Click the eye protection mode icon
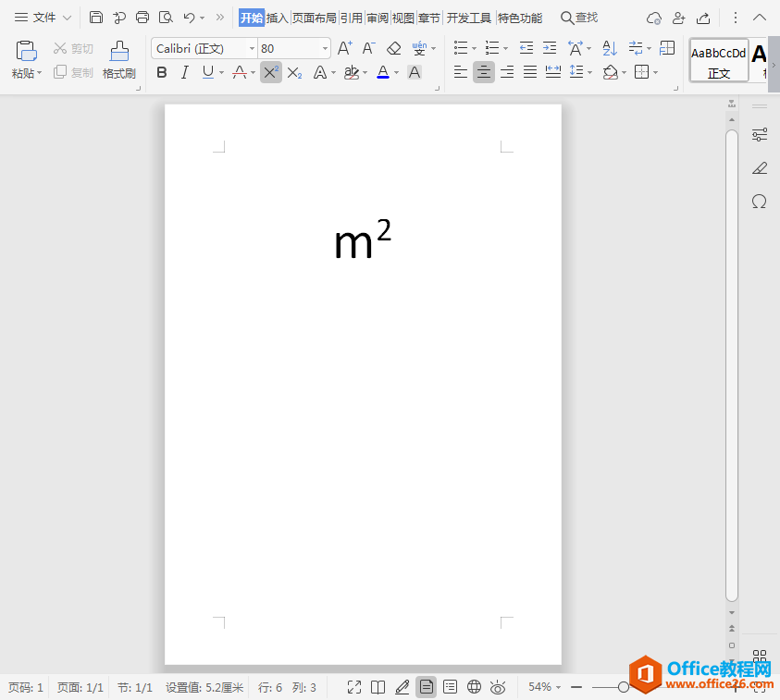780x700 pixels. click(498, 687)
